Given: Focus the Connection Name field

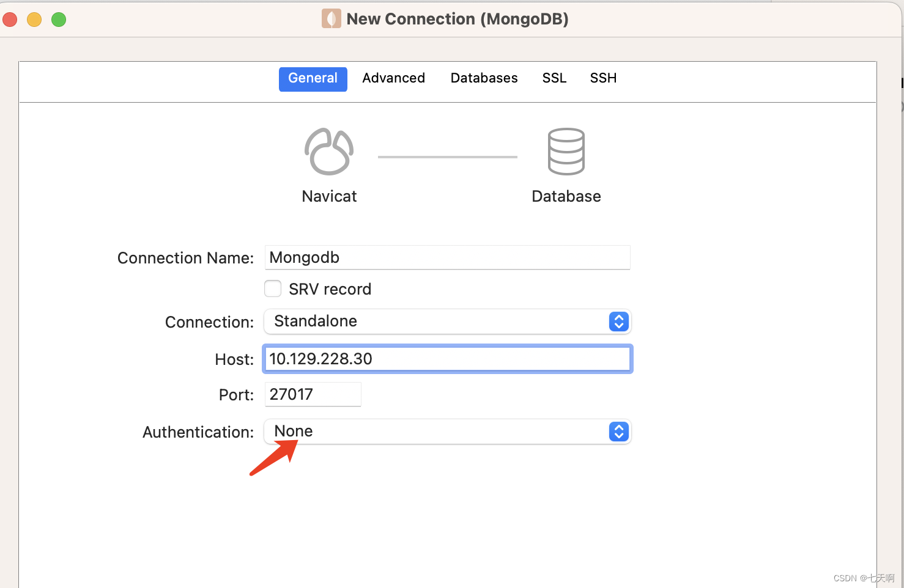Looking at the screenshot, I should [x=447, y=257].
